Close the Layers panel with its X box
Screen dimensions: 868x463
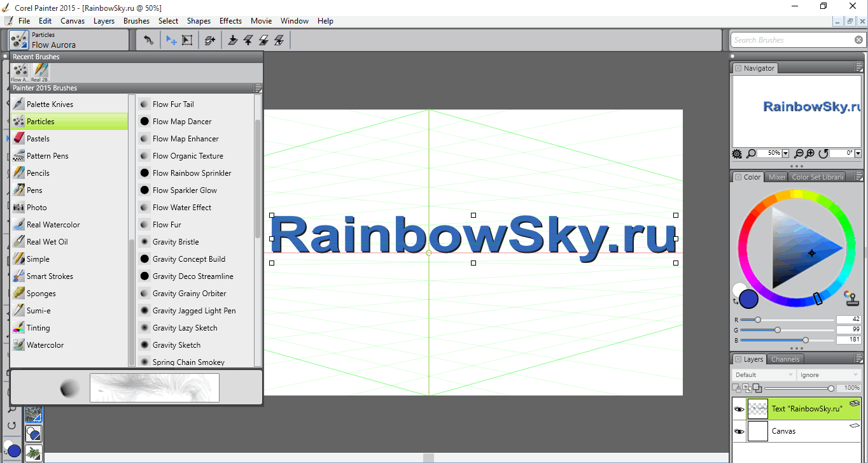[738, 359]
